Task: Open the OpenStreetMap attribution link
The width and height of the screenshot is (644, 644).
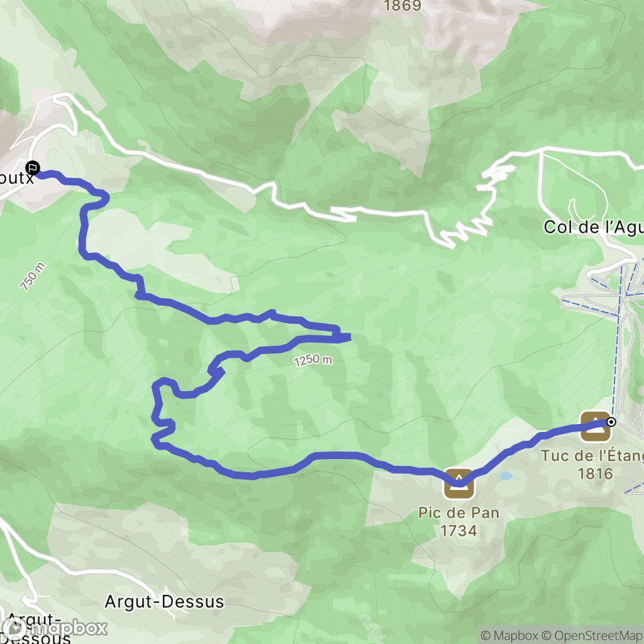Action: tap(592, 635)
